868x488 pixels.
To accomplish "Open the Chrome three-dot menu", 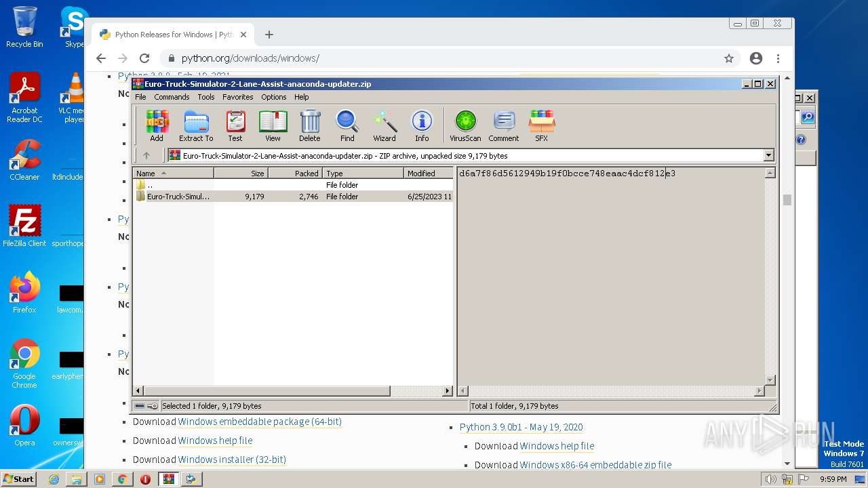I will point(778,58).
